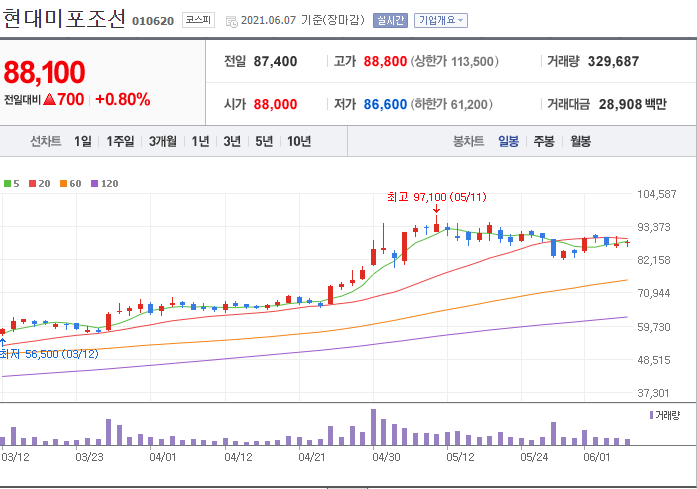Click the 거래대금 value 28,908 백만
This screenshot has width=697, height=489.
point(633,104)
